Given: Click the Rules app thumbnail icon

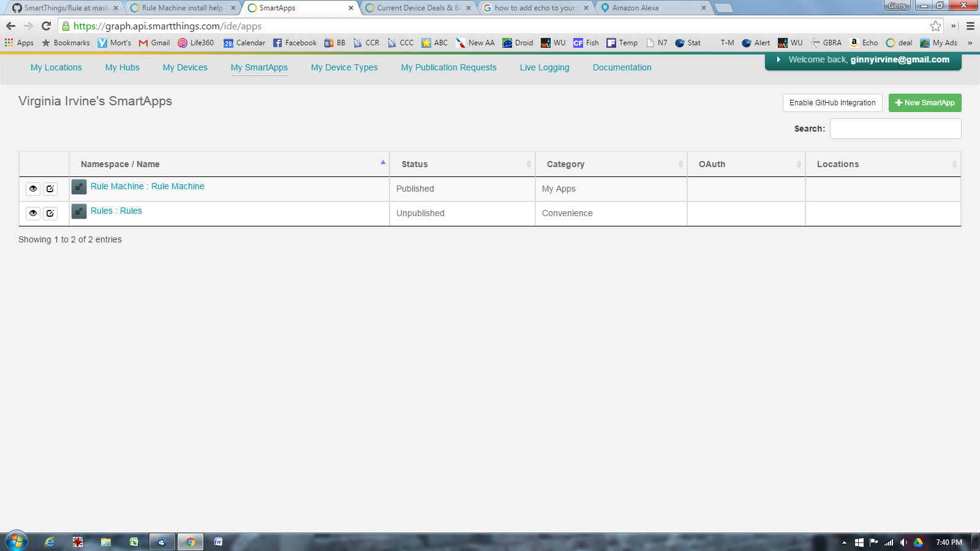Looking at the screenshot, I should [x=79, y=211].
